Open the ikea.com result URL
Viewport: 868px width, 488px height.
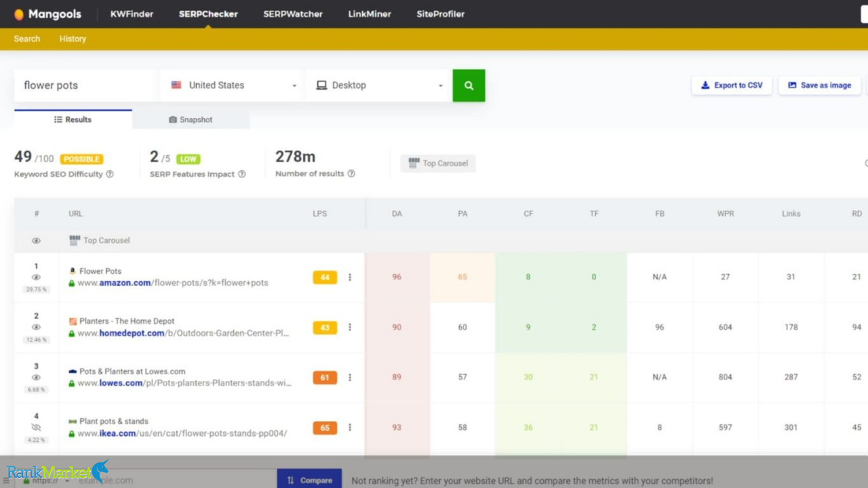point(182,433)
